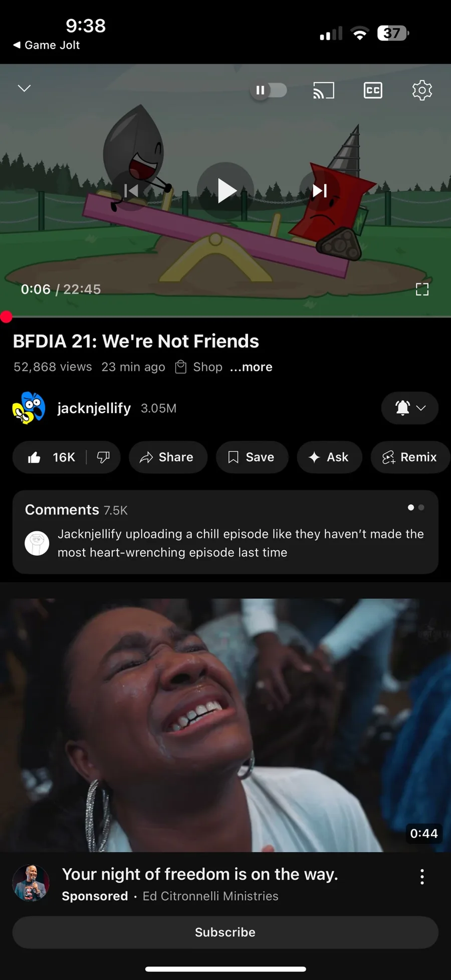
Task: Save the video to a playlist
Action: [x=252, y=457]
